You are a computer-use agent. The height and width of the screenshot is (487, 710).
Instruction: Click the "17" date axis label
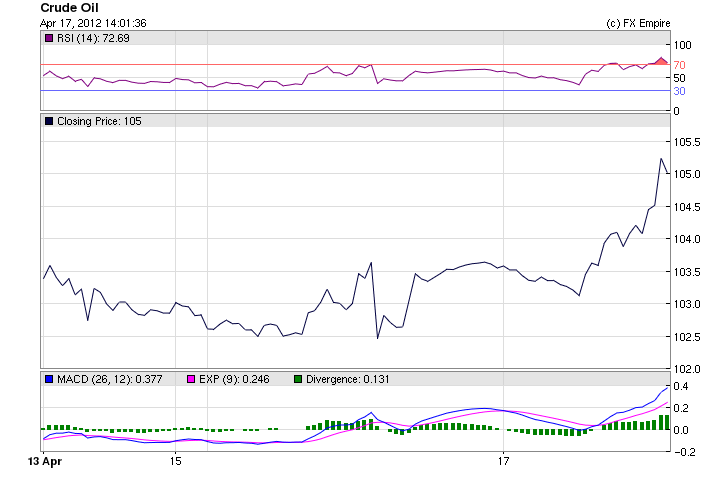coord(503,462)
